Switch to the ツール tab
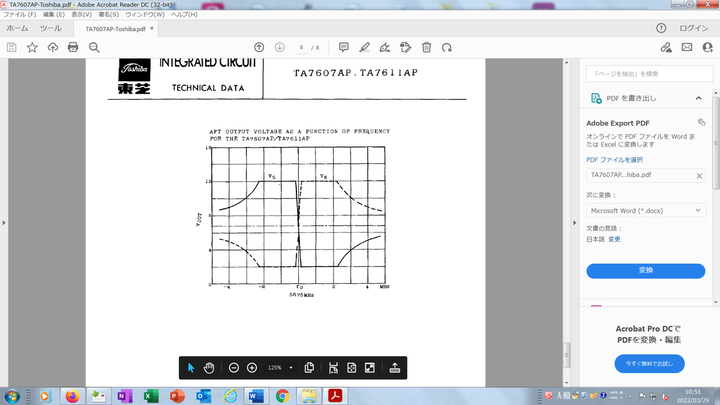This screenshot has width=720, height=405. [x=50, y=29]
